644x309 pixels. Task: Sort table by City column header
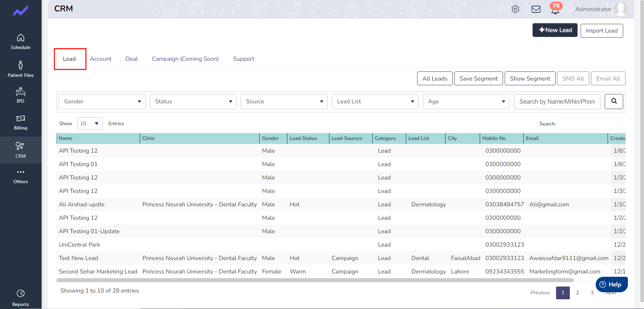[x=462, y=138]
